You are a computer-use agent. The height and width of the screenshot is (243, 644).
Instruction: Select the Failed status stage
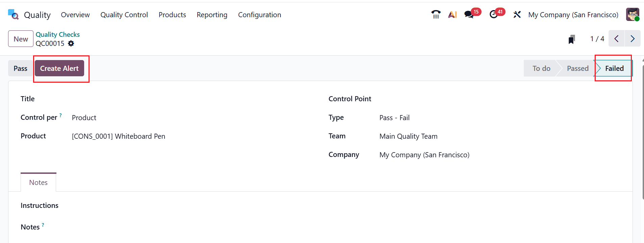click(614, 68)
